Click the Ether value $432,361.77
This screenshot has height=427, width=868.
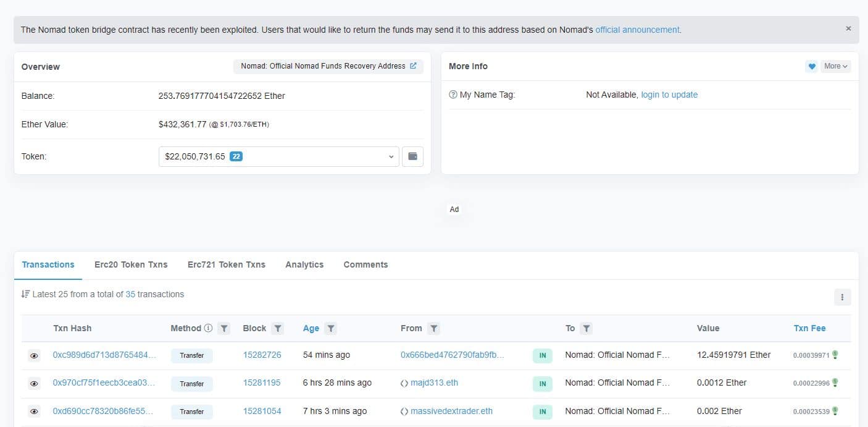coord(183,124)
